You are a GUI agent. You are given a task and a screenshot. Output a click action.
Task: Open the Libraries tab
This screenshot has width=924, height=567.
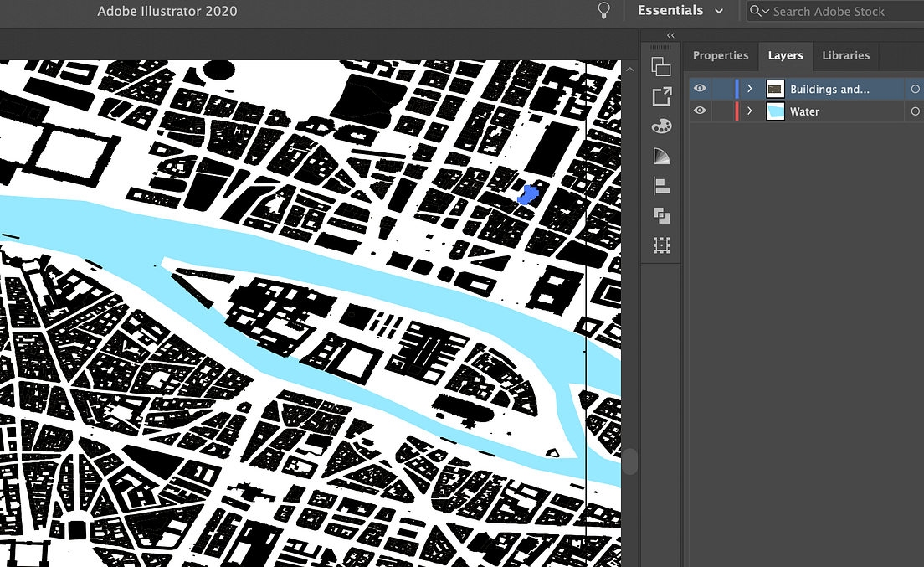coord(845,55)
